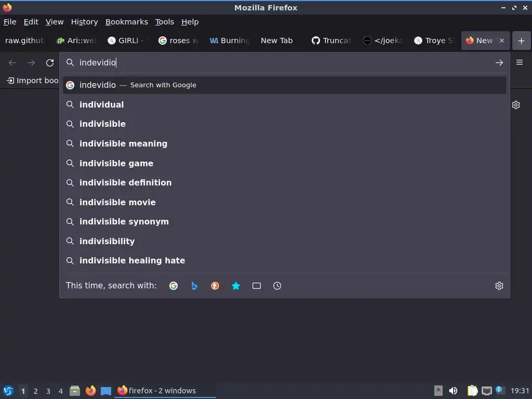
Task: Open the Firefox hamburger menu
Action: point(520,62)
